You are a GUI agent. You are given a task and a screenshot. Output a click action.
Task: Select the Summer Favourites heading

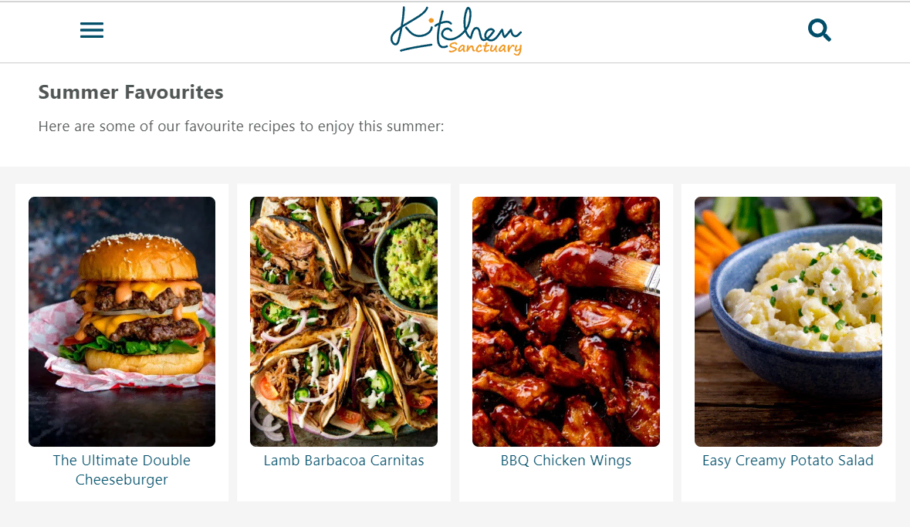(x=131, y=92)
